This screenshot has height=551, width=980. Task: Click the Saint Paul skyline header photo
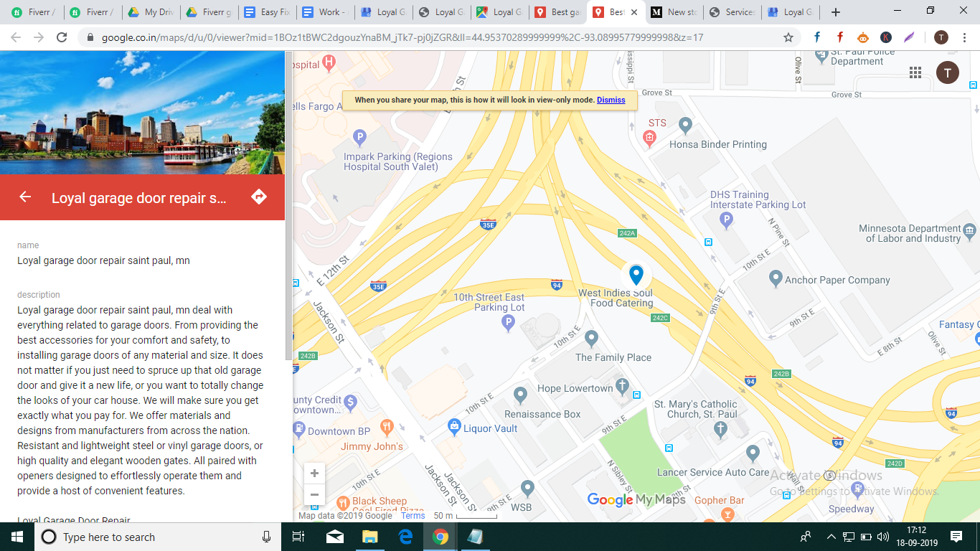click(142, 113)
